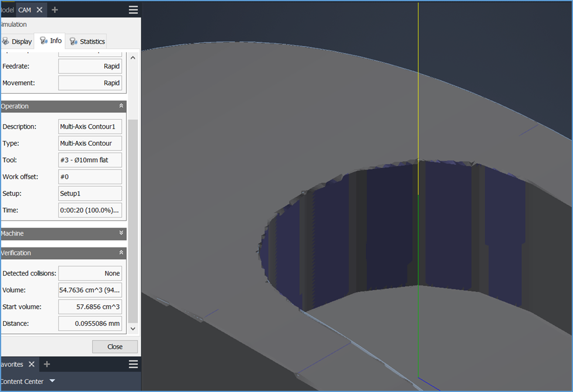Click the plus icon to add a tab

(54, 9)
